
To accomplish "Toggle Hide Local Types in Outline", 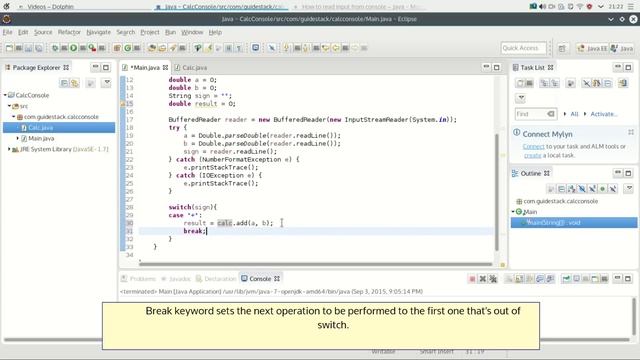I will point(613,189).
